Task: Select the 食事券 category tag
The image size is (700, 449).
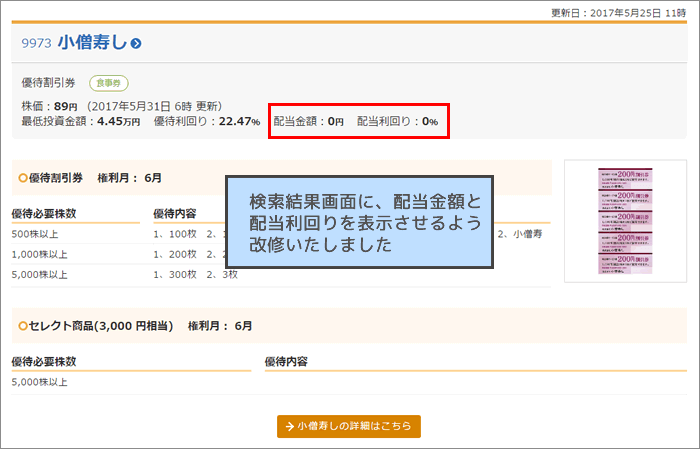Action: tap(109, 83)
